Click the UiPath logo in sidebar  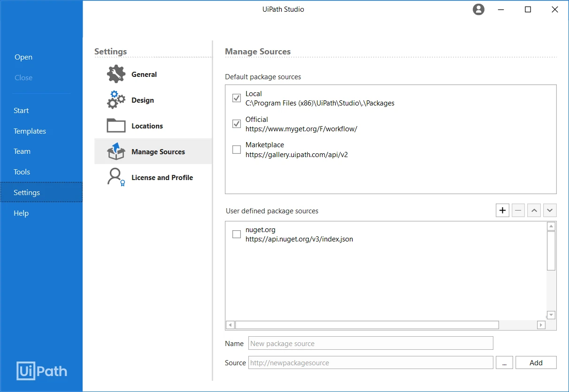[42, 370]
